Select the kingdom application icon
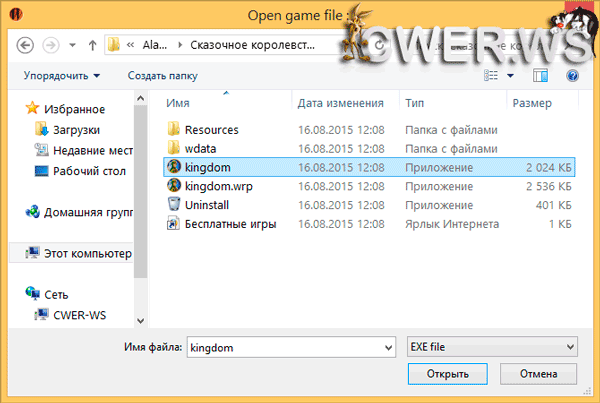Viewport: 600px width, 403px height. [x=173, y=167]
